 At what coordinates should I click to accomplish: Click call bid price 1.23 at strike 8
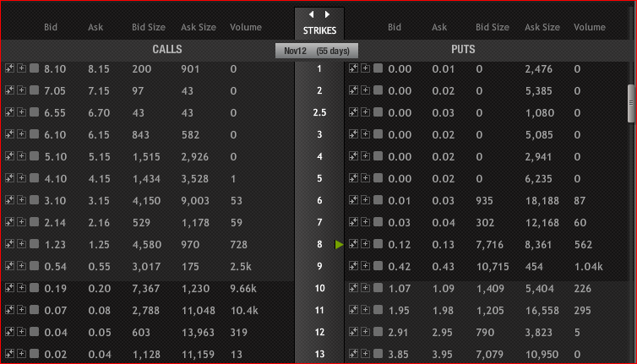tap(55, 245)
